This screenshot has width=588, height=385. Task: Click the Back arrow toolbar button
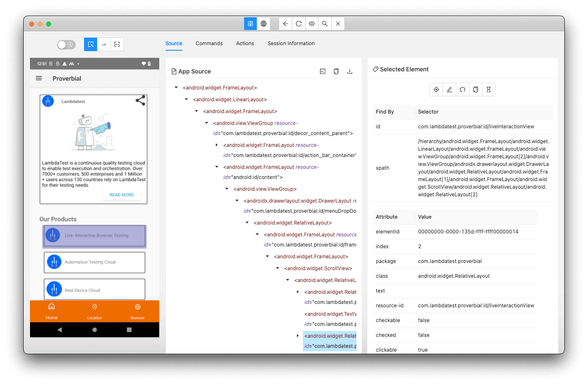(x=286, y=24)
